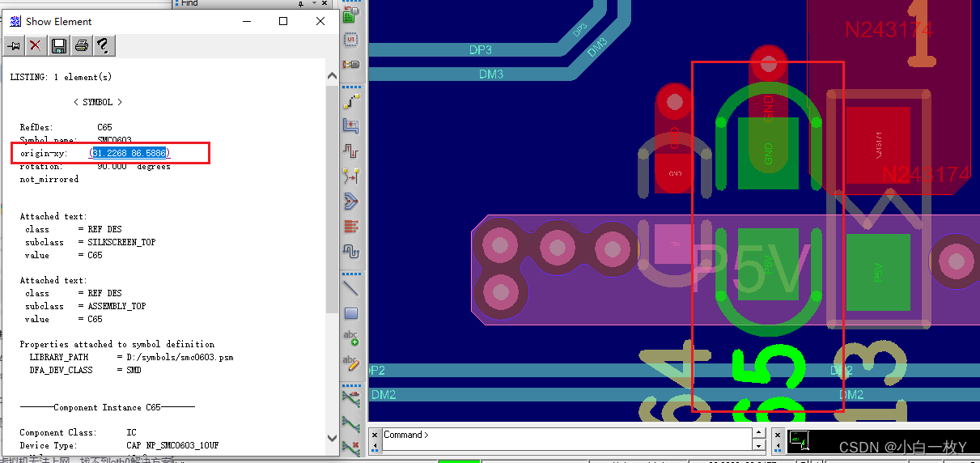Close the Command panel with its small X
This screenshot has width=980, height=463.
(375, 434)
